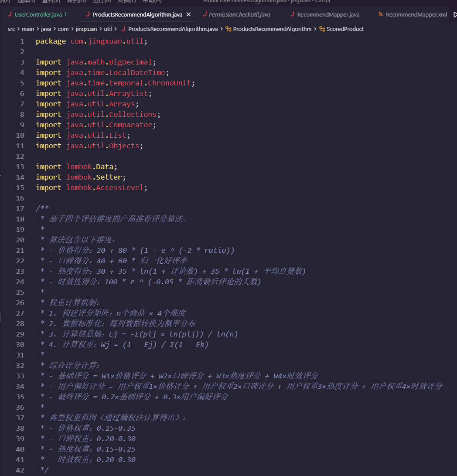Screen dimensions: 457x476
Task: Click comment line starting '用户偏好评分 ='
Action: coord(250,386)
